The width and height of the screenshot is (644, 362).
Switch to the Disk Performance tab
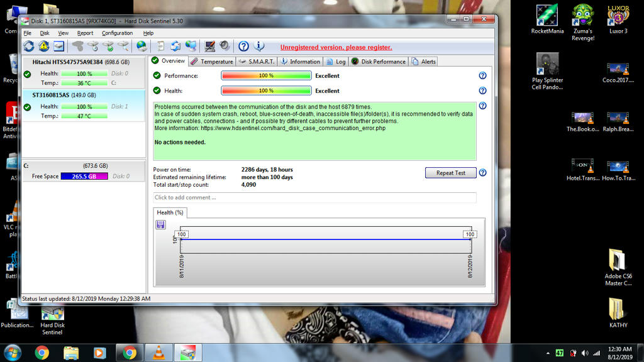[378, 62]
